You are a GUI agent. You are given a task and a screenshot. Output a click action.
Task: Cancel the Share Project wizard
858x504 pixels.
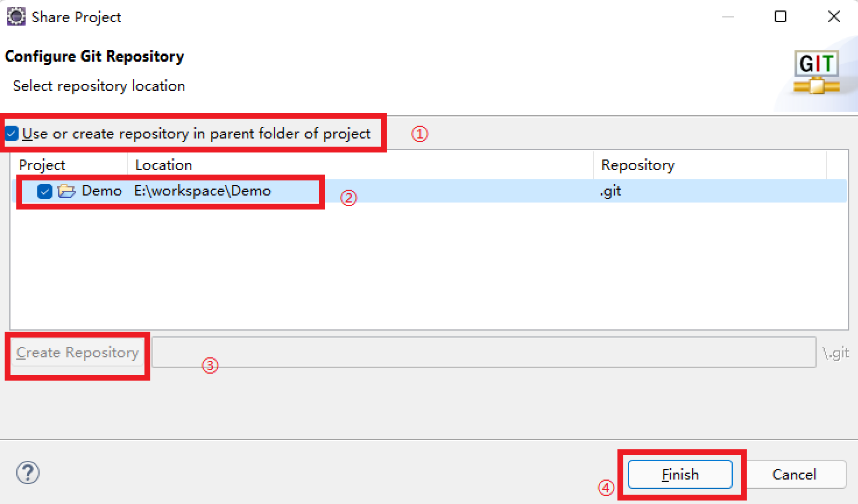click(x=794, y=474)
